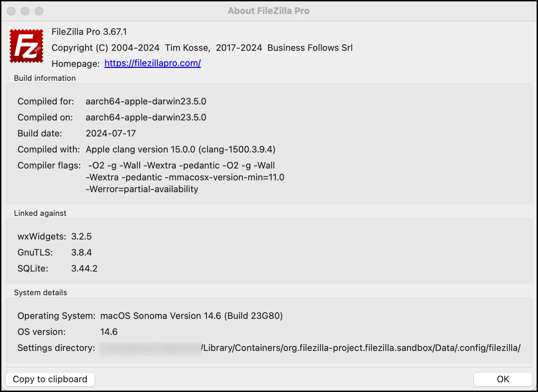The image size is (538, 392).
Task: Click the 'Build date:' label
Action: pos(40,133)
